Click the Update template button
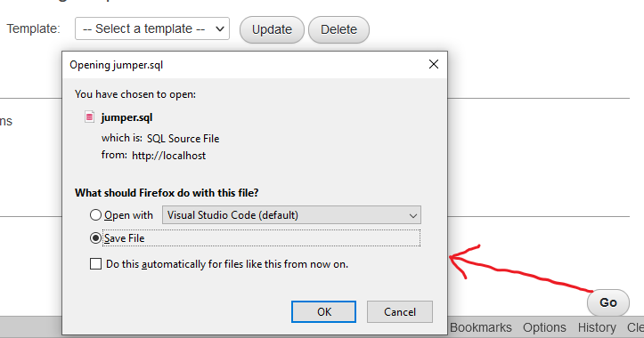644x338 pixels. click(272, 29)
